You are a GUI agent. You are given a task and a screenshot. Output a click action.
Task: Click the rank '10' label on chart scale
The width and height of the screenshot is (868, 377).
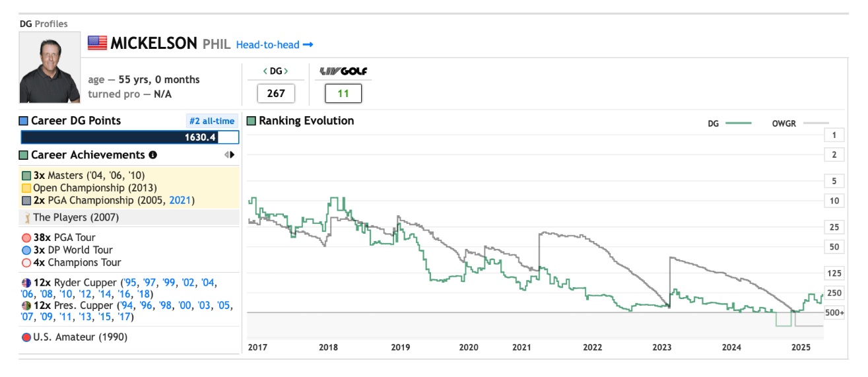(834, 201)
